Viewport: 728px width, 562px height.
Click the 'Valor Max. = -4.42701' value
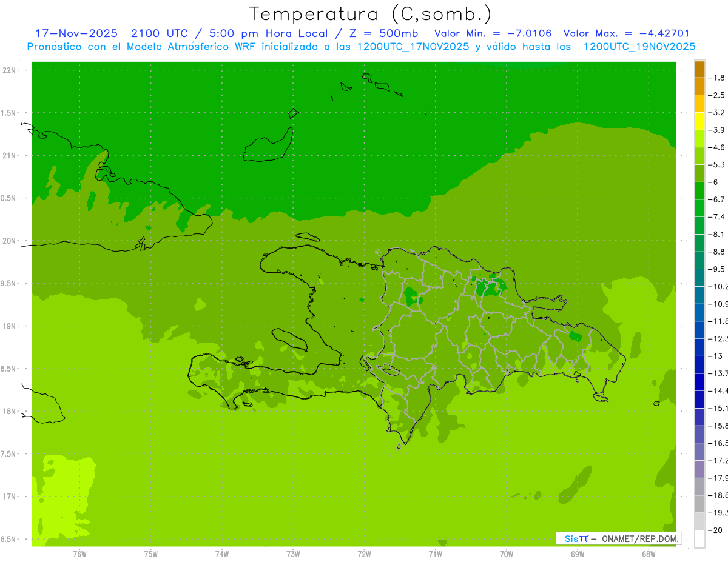[x=627, y=33]
